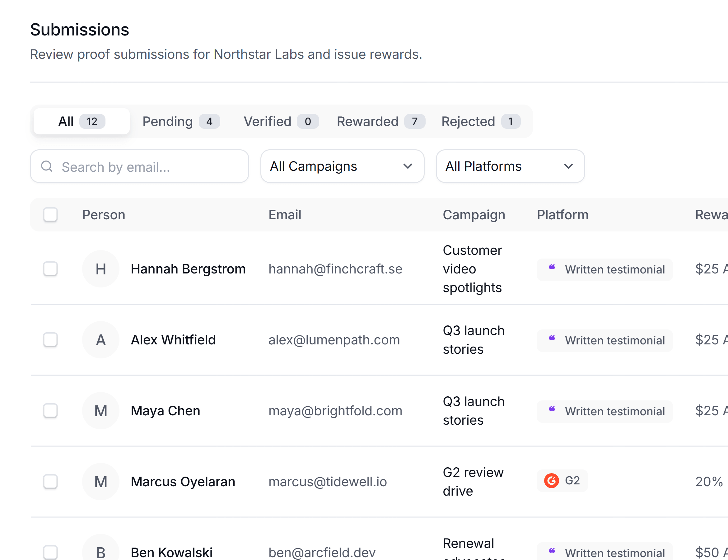This screenshot has width=728, height=560.
Task: Open the Verified tab
Action: (281, 121)
